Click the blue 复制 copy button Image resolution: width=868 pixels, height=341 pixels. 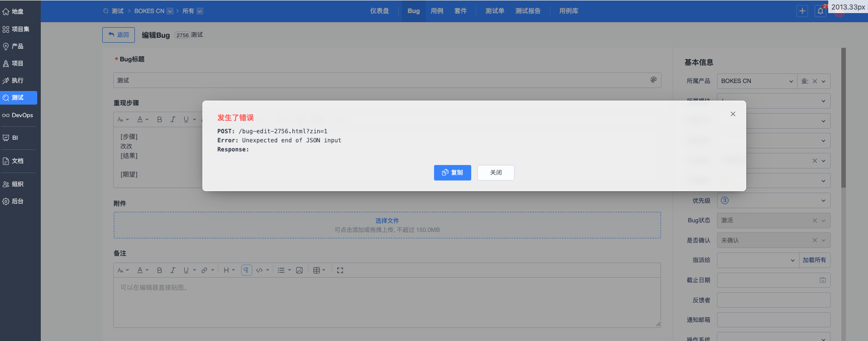click(x=452, y=173)
